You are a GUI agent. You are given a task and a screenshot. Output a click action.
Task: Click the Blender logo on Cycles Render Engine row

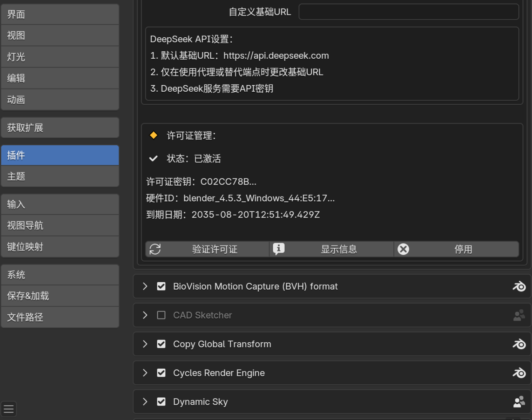point(519,373)
